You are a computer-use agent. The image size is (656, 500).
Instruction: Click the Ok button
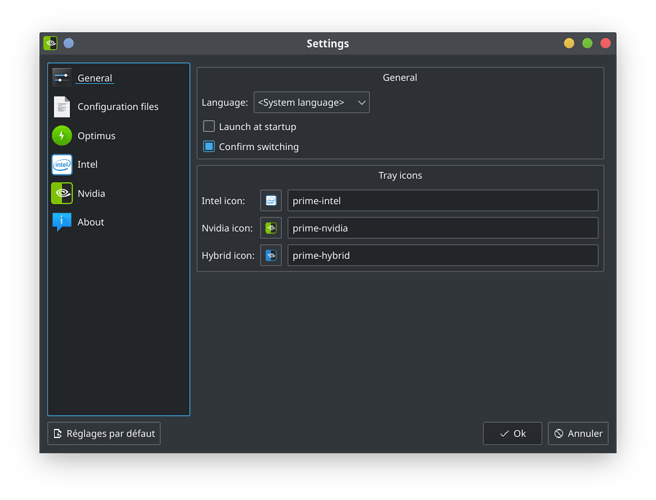pyautogui.click(x=512, y=433)
